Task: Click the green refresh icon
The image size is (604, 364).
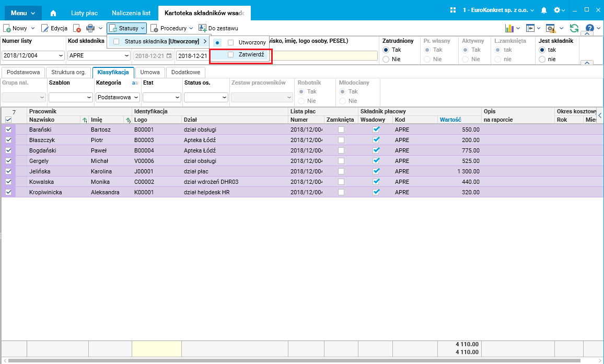Action: pyautogui.click(x=574, y=28)
